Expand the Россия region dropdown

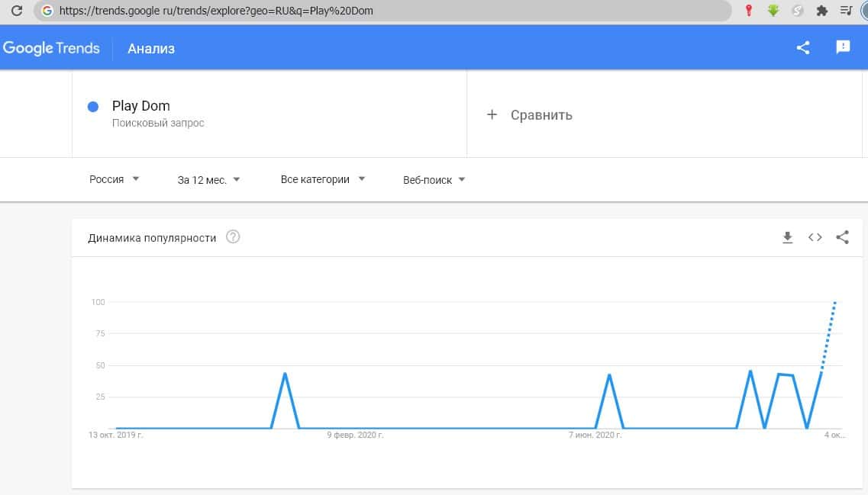pos(115,179)
